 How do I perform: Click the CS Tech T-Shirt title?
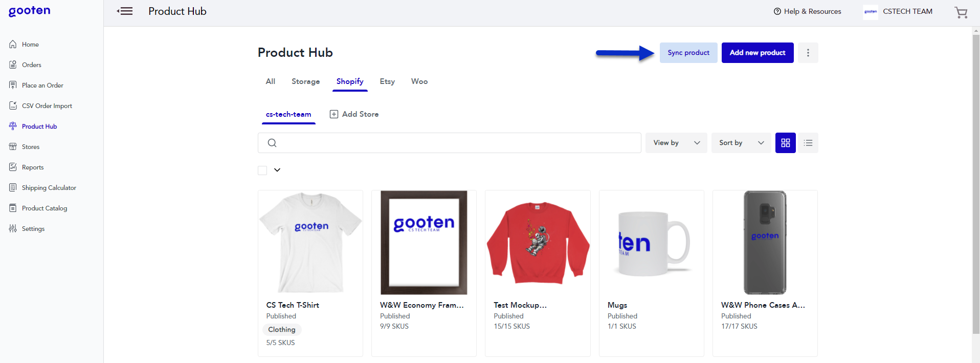pos(293,305)
